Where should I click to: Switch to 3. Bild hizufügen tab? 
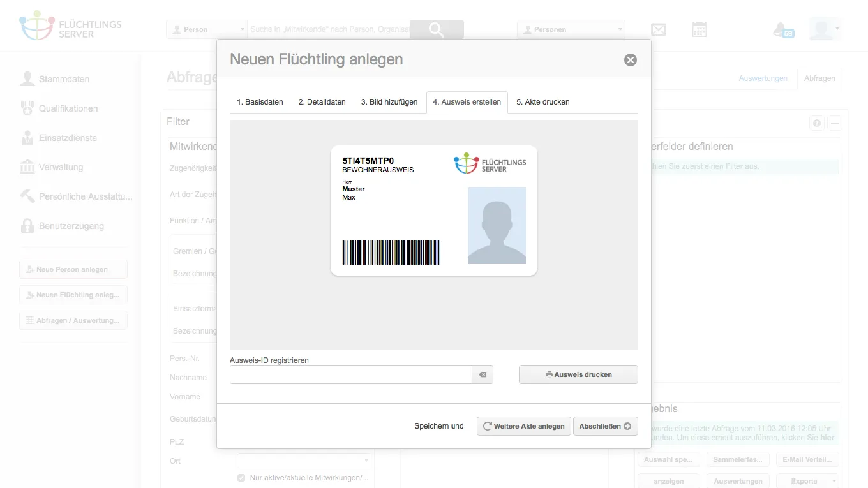tap(389, 102)
